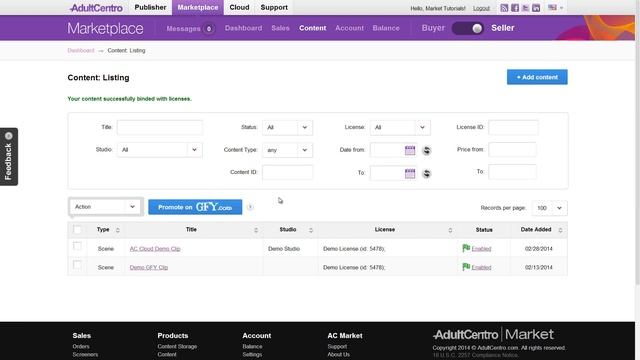Screen dimensions: 640x360
Task: Open the To date calendar picker
Action: (410, 173)
